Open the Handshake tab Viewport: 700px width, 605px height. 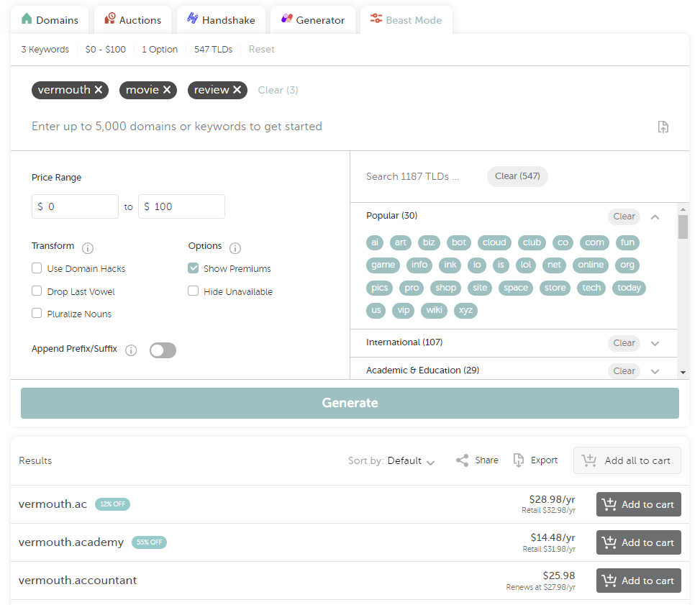[x=221, y=20]
